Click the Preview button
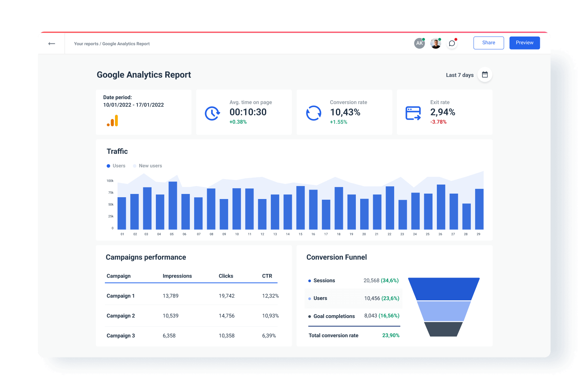 [x=524, y=43]
